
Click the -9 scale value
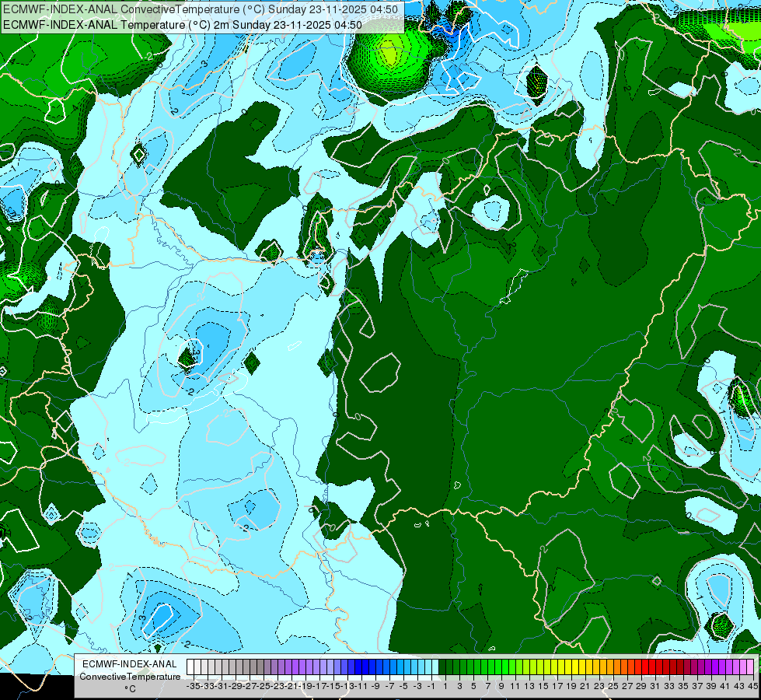click(x=375, y=686)
